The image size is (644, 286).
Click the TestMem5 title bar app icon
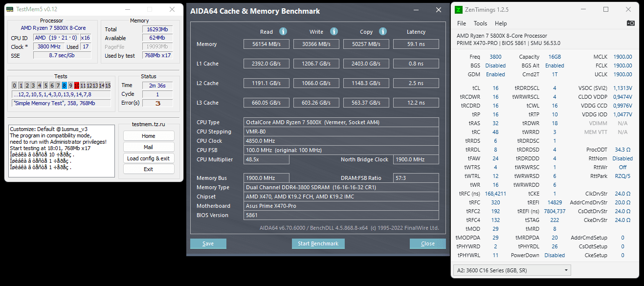click(10, 9)
